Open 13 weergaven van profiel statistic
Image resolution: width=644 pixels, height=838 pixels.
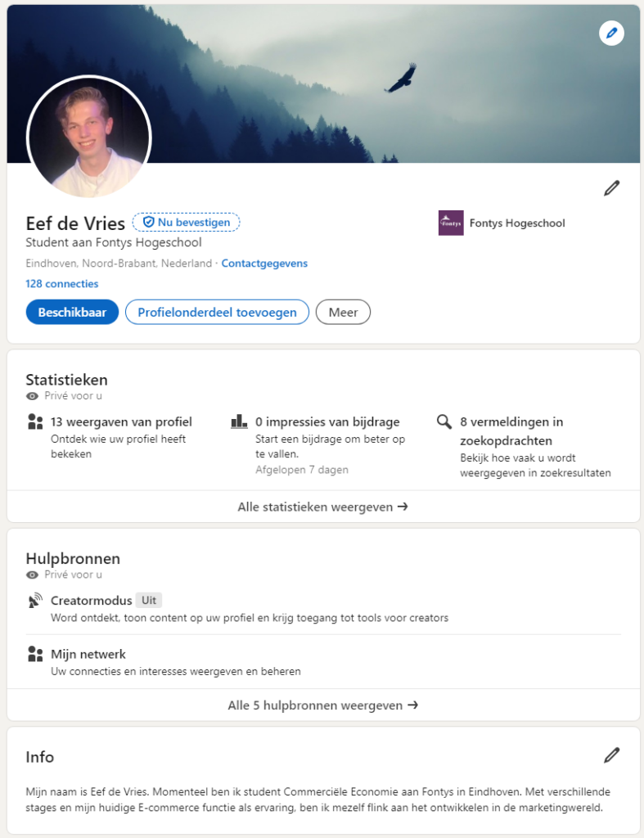point(121,422)
